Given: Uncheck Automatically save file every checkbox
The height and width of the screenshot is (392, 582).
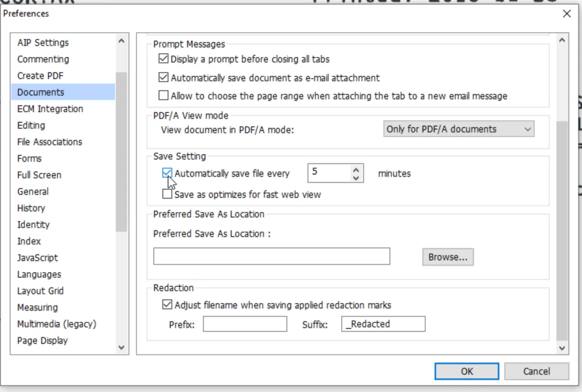Looking at the screenshot, I should point(167,173).
